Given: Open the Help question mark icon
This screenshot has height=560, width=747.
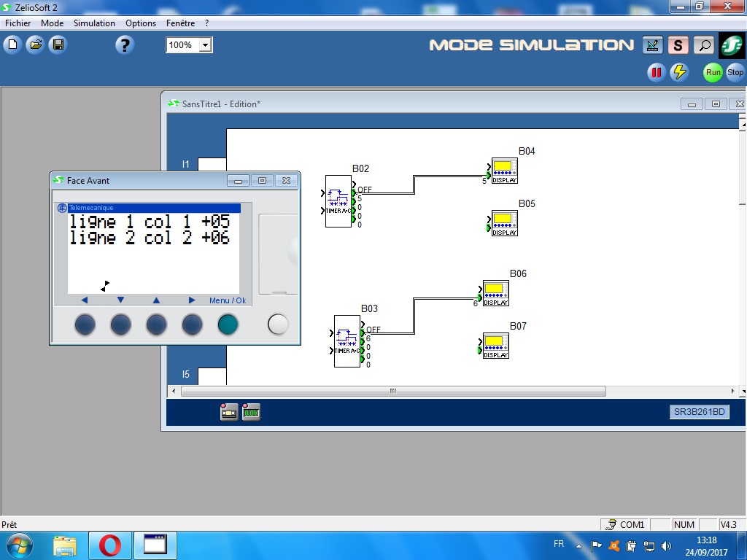Looking at the screenshot, I should [x=124, y=45].
